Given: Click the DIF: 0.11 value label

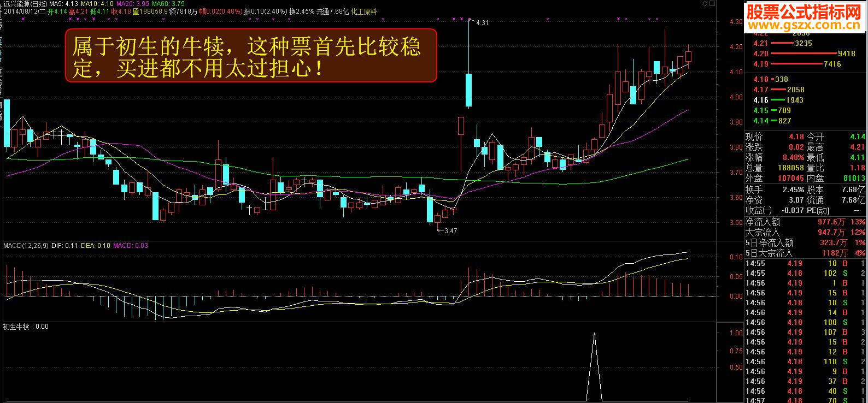Looking at the screenshot, I should 64,246.
